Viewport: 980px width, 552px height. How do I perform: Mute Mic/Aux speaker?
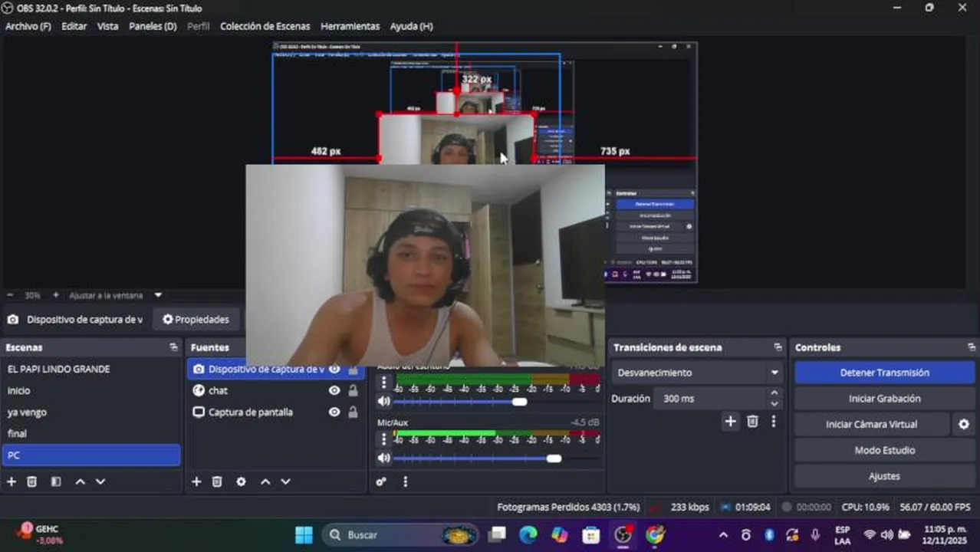click(x=383, y=458)
